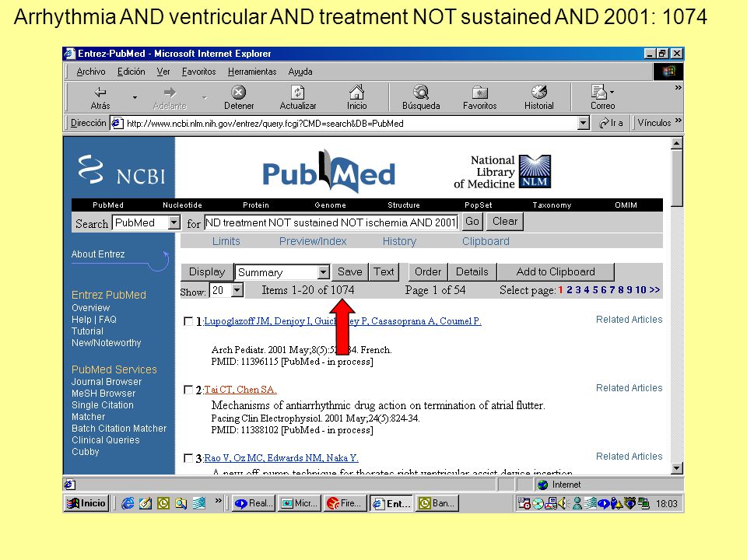The image size is (747, 560).
Task: Open MeSH Browser sidebar link
Action: 103,394
